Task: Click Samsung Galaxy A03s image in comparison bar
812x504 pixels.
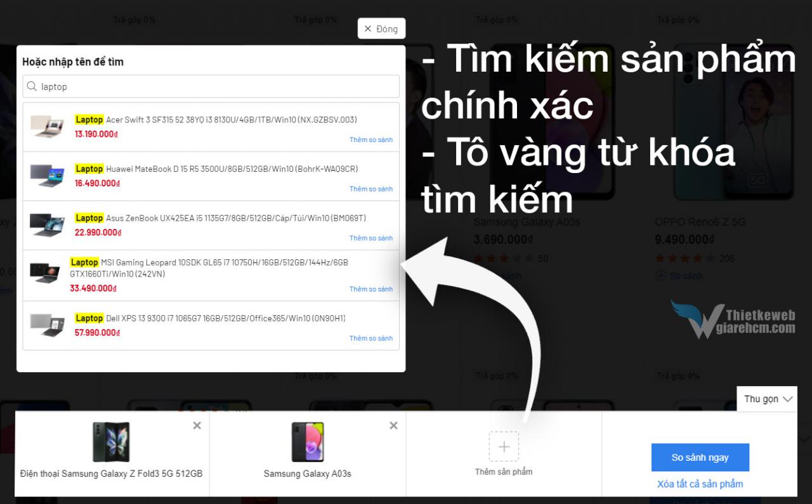Action: point(308,442)
